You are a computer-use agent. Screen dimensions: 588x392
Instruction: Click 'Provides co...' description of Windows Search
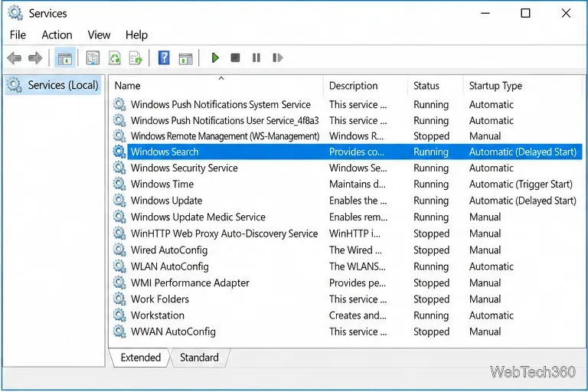(x=357, y=152)
